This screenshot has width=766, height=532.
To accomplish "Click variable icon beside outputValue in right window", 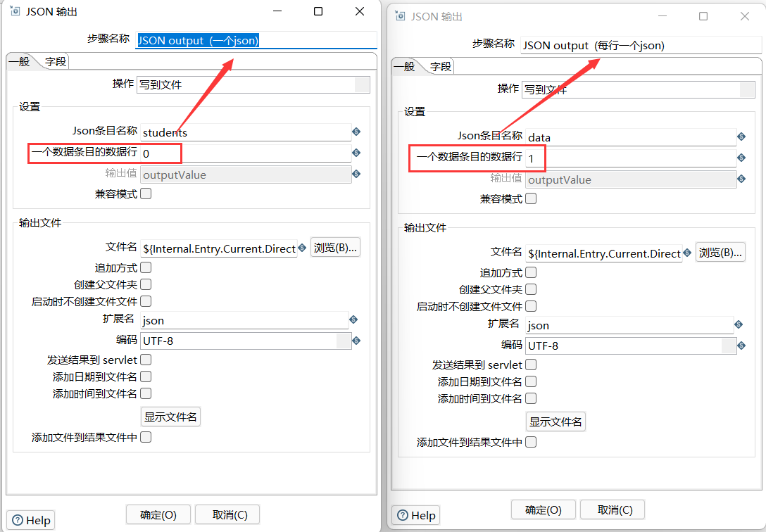I will [x=741, y=179].
